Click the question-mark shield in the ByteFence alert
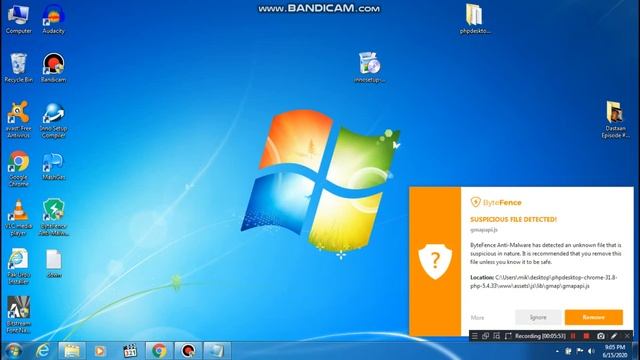The image size is (640, 360). [x=435, y=261]
